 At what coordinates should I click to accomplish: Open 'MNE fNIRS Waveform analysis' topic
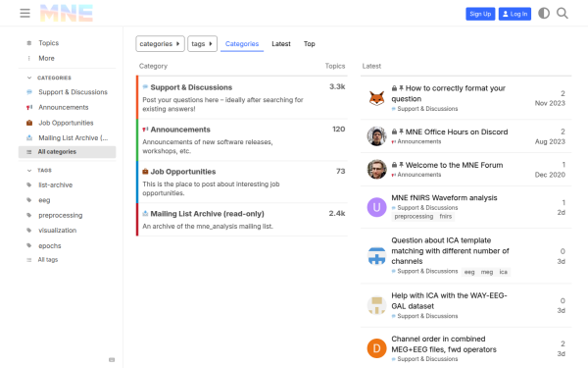(444, 197)
